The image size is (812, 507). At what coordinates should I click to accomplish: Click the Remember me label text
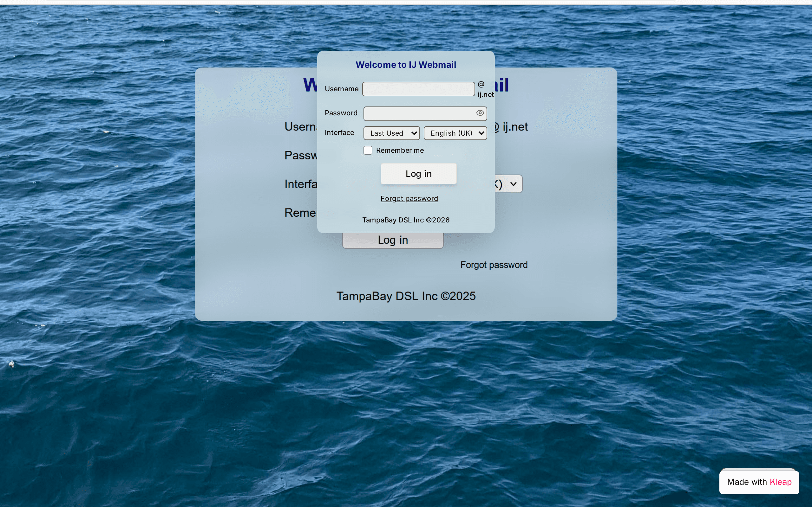[400, 151]
